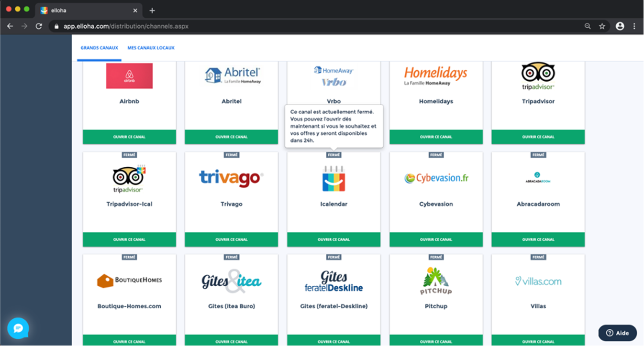Click the Villas channel name text
Image resolution: width=644 pixels, height=346 pixels.
538,306
